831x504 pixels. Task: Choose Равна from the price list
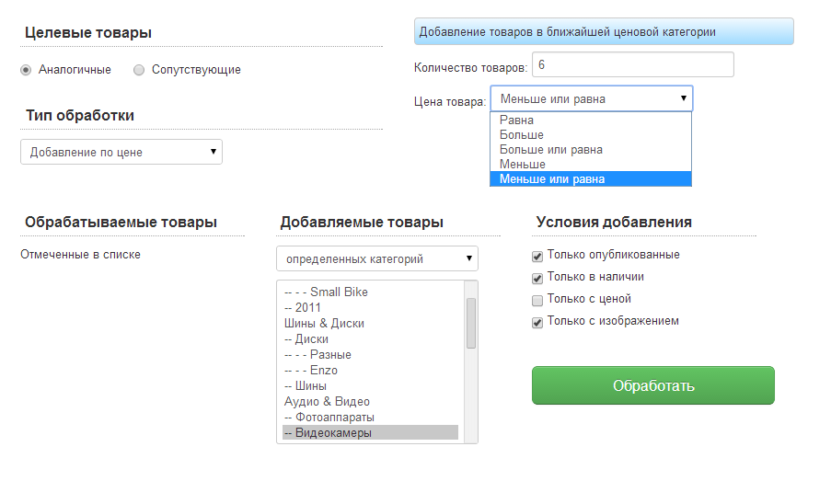click(x=516, y=120)
